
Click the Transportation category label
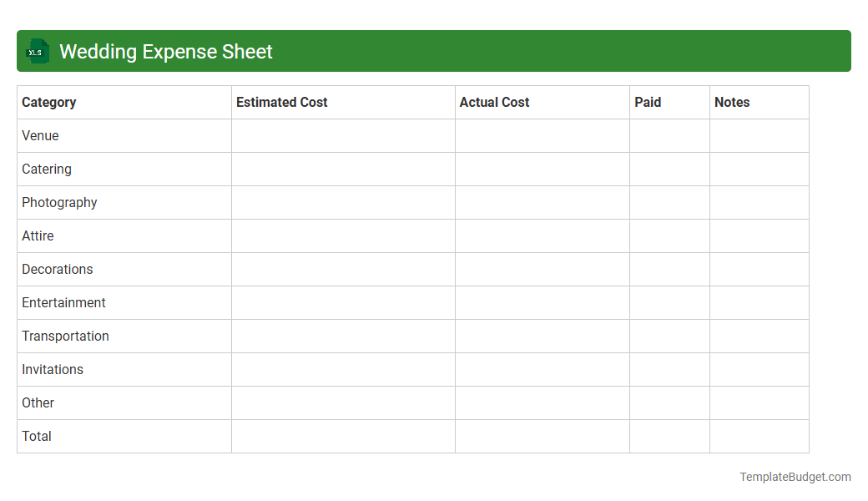65,336
